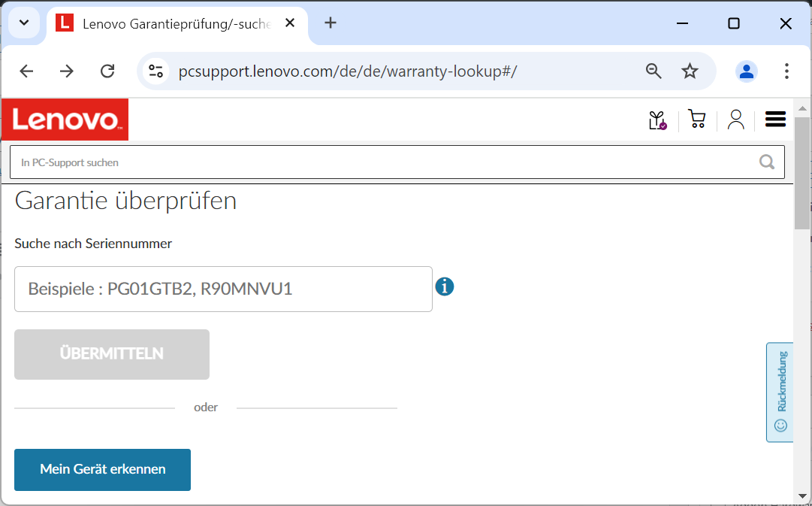Reload the current page
The width and height of the screenshot is (812, 506).
click(x=107, y=71)
